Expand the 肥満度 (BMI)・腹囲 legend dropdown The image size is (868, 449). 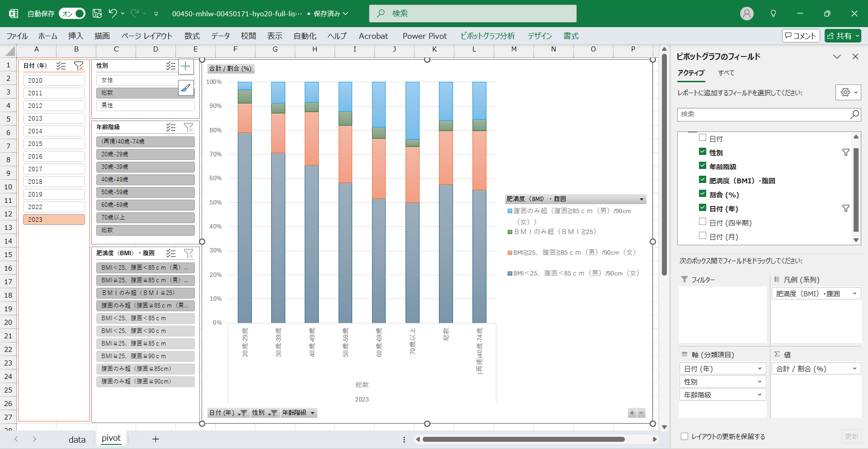tap(641, 199)
